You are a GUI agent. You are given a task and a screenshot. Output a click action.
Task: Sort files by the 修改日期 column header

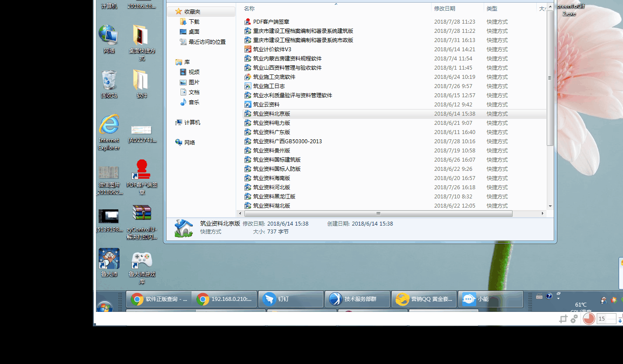point(444,8)
